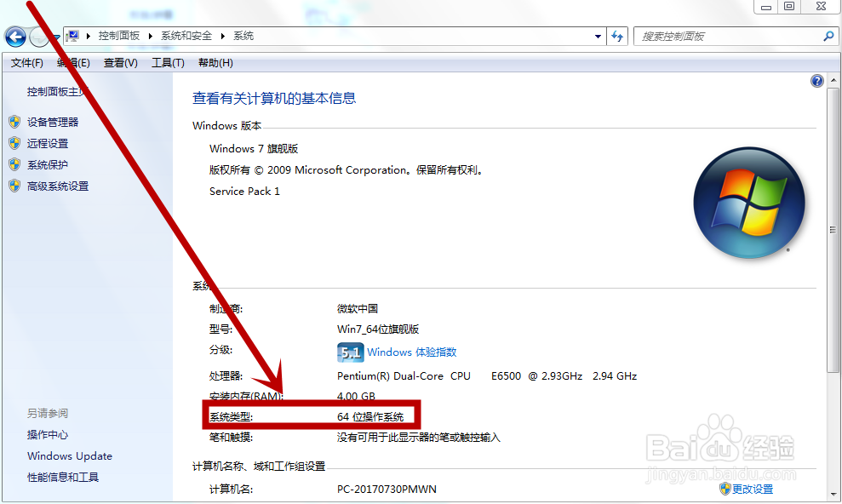Click the search magnifier icon
The image size is (842, 504).
tap(828, 36)
